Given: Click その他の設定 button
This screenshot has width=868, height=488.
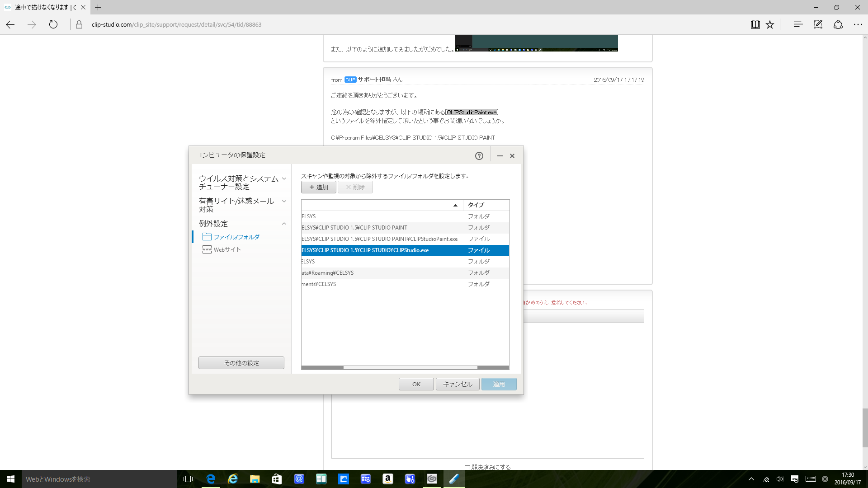Looking at the screenshot, I should 241,363.
